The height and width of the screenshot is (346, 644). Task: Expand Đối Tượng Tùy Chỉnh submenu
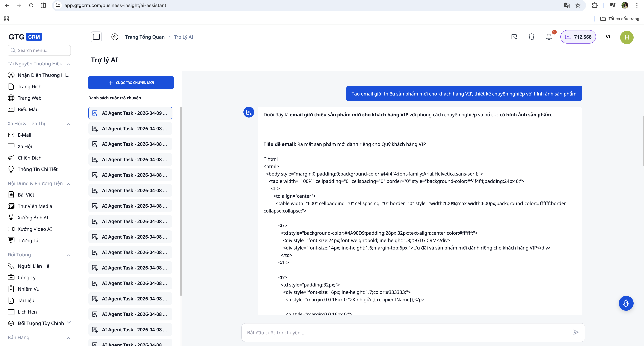click(69, 322)
